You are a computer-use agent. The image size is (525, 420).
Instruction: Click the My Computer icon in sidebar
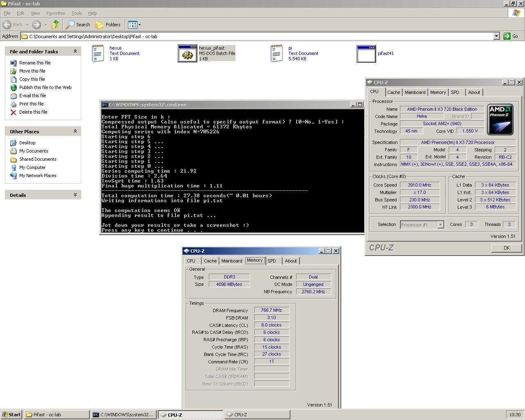pyautogui.click(x=14, y=167)
